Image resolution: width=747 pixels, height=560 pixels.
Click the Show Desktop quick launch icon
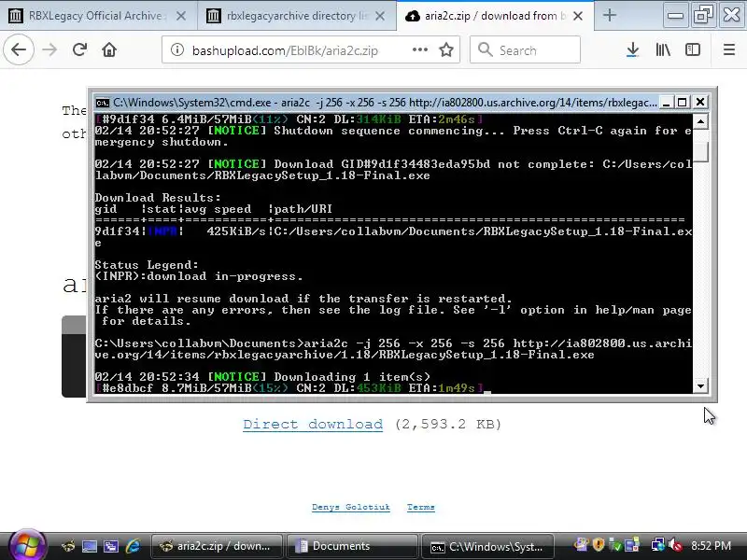[x=89, y=546]
